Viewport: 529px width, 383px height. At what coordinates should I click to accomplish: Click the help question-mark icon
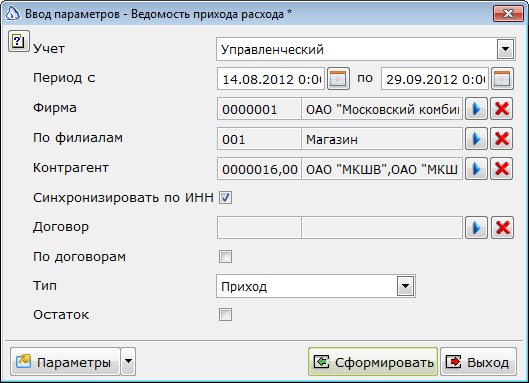[19, 41]
